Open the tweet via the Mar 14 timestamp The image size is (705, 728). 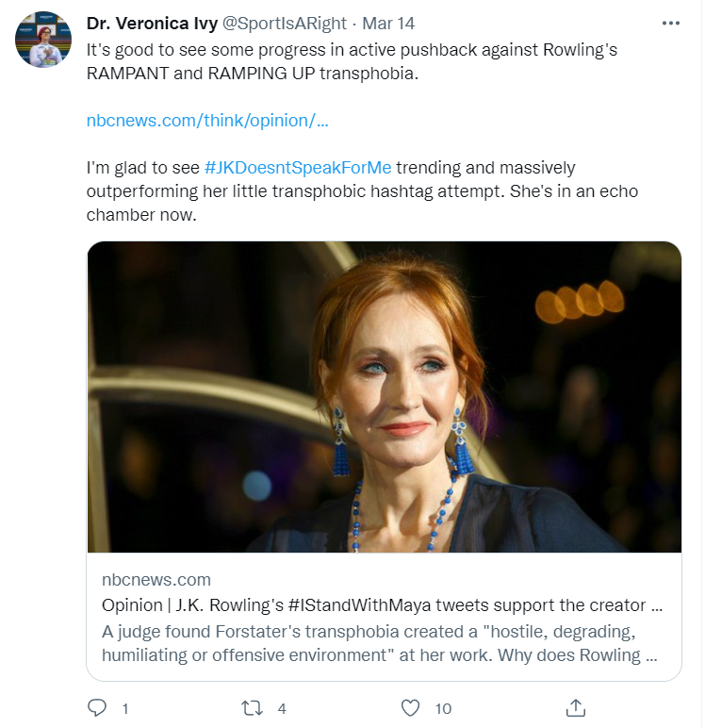388,24
